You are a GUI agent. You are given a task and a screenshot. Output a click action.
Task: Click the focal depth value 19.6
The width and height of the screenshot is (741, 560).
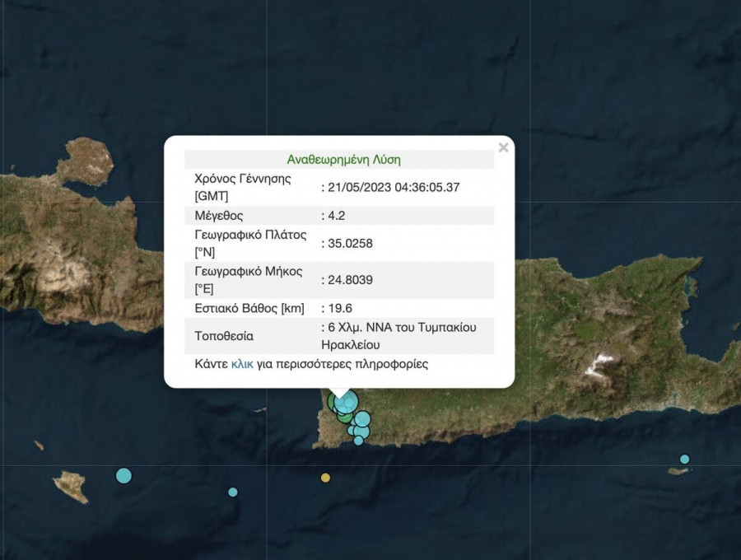[338, 308]
